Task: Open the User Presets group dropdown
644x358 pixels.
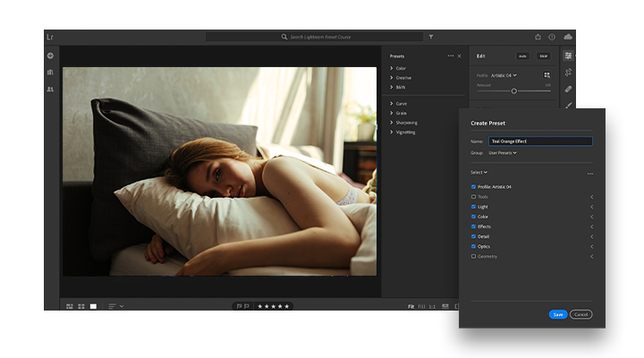Action: tap(503, 153)
